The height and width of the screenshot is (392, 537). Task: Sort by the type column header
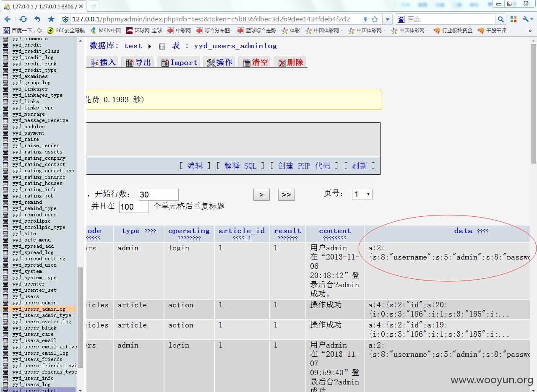(x=130, y=231)
